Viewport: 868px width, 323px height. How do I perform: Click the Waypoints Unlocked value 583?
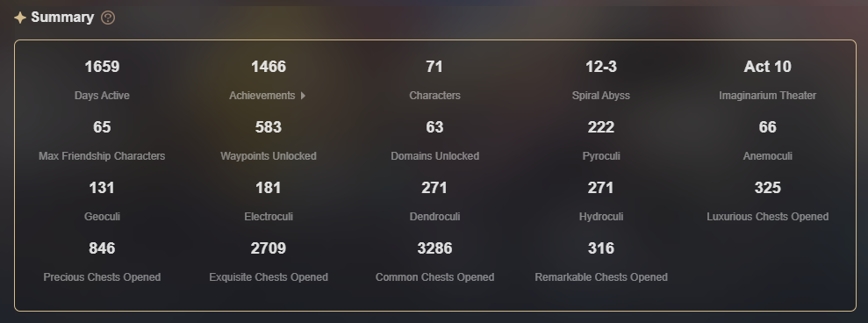269,127
